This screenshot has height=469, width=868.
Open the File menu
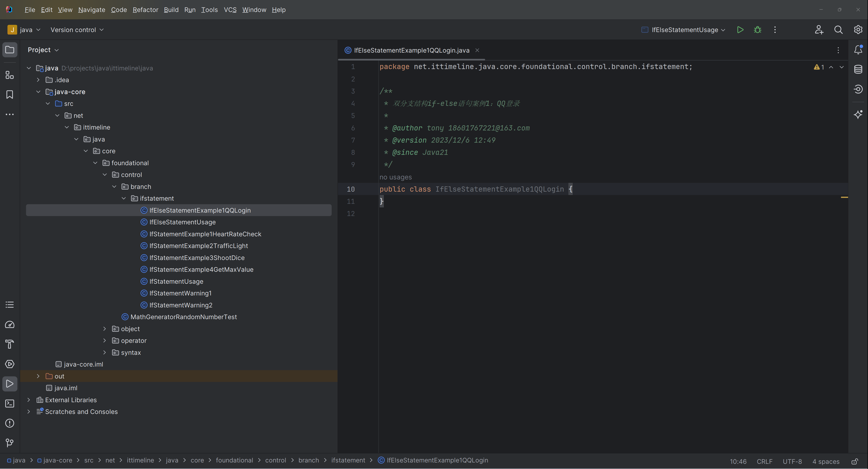pyautogui.click(x=30, y=10)
